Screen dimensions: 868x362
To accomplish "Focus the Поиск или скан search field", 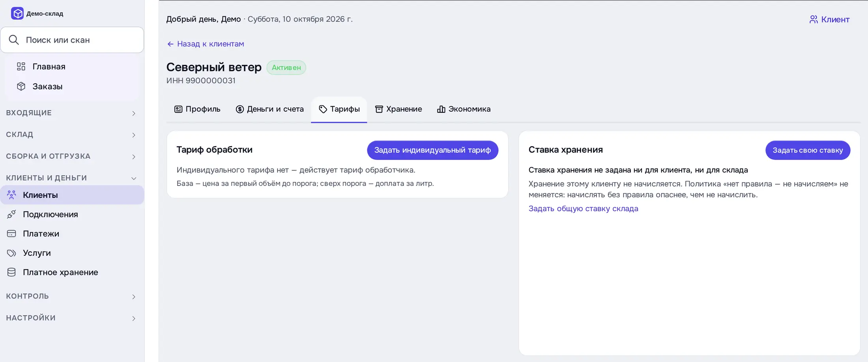I will [x=72, y=40].
